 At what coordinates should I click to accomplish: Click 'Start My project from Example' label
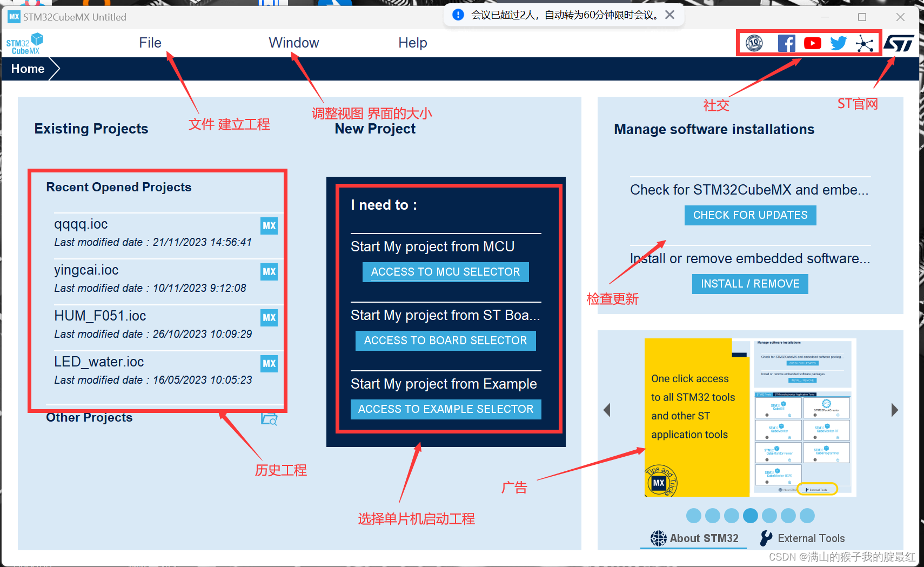444,384
